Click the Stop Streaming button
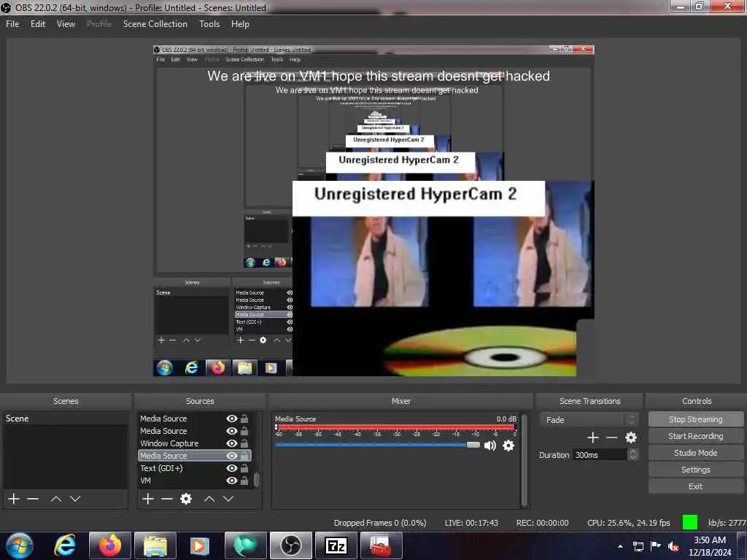747x560 pixels. pos(695,419)
